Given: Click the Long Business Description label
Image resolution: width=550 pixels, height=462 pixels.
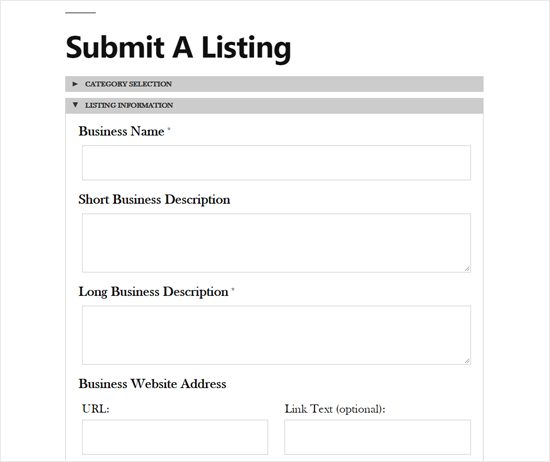Looking at the screenshot, I should 154,292.
